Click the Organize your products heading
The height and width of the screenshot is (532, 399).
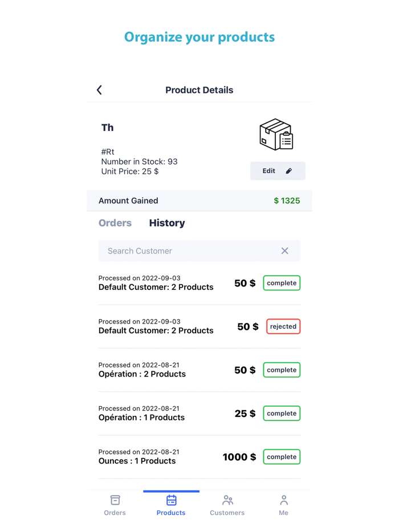point(199,37)
